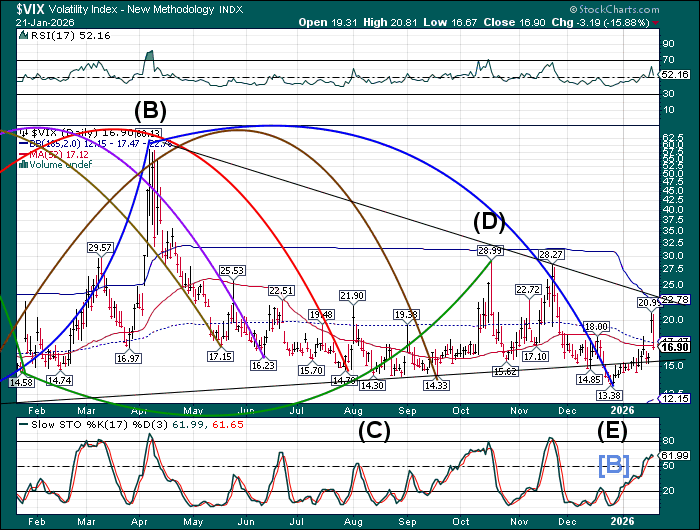Click the 28.99 price peak label
This screenshot has height=530, width=700.
coord(489,250)
